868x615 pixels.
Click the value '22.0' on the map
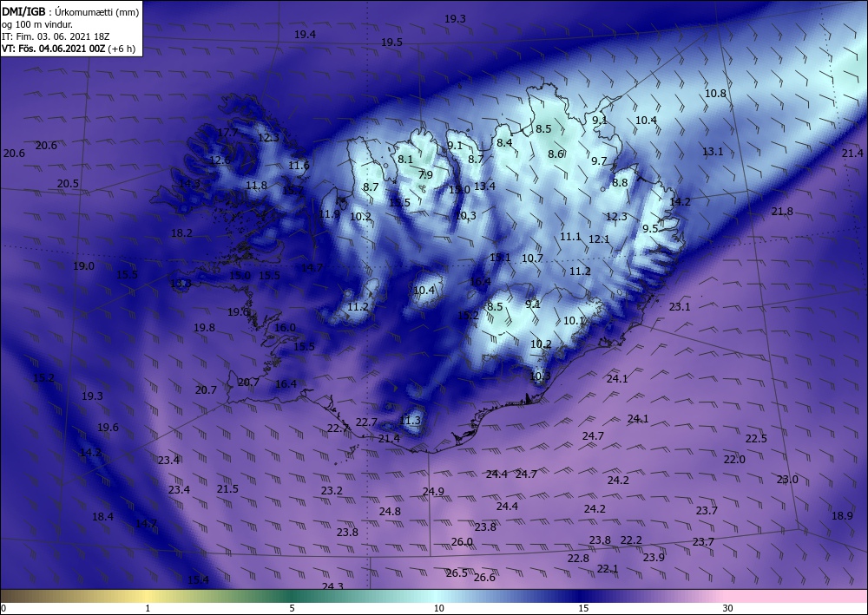(x=734, y=460)
